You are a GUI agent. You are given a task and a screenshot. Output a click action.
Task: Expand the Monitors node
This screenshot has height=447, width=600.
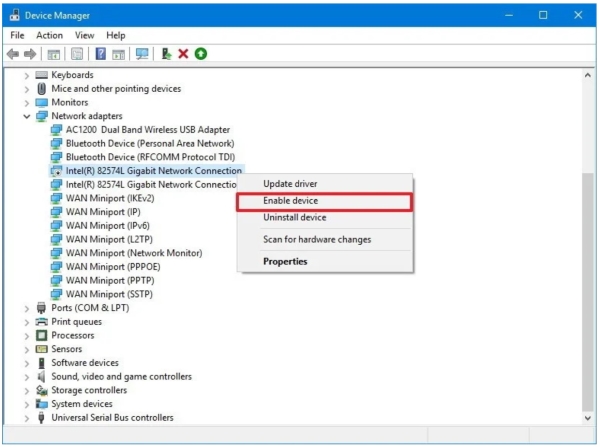tap(26, 103)
